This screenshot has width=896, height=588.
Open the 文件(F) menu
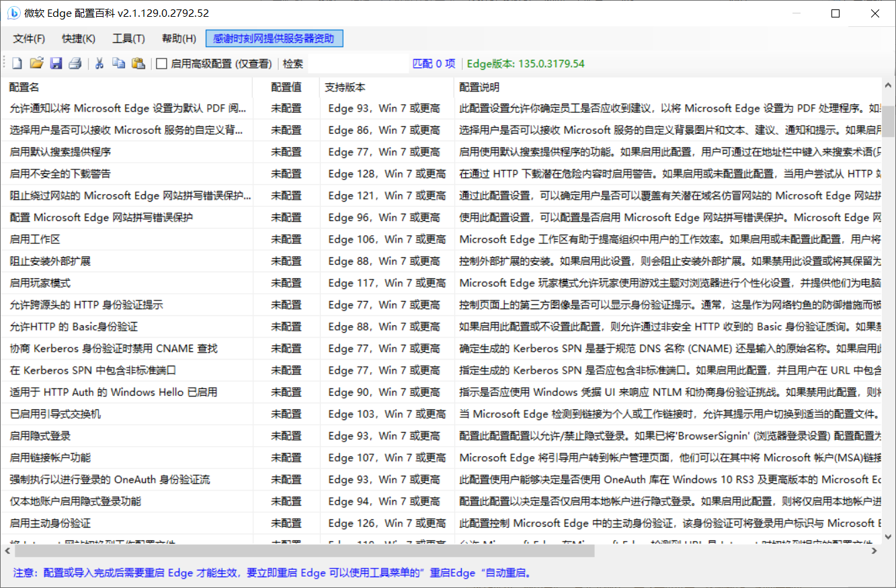point(30,39)
